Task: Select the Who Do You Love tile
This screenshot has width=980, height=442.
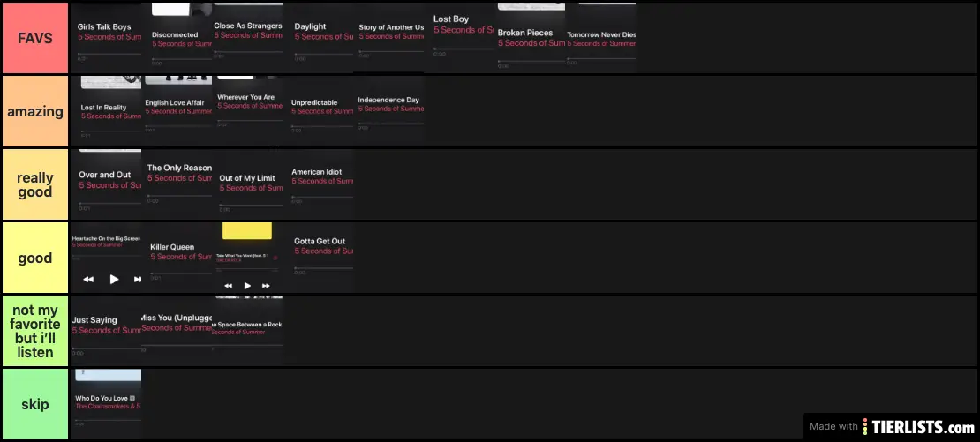Action: 106,404
